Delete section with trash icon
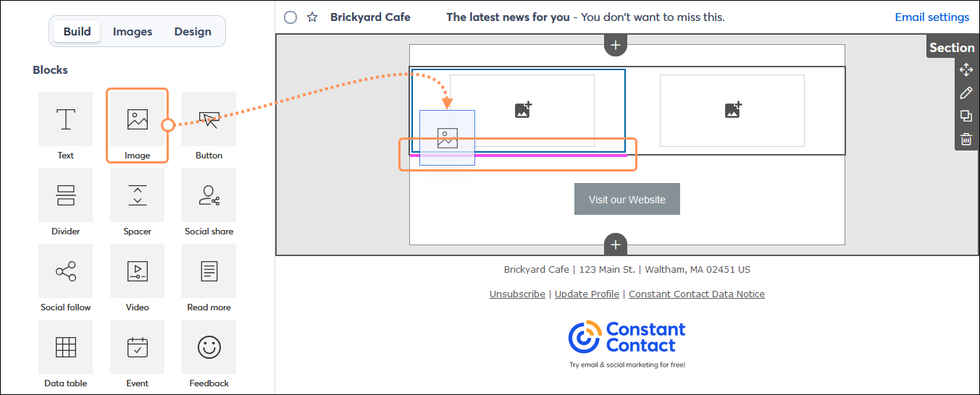 tap(966, 140)
